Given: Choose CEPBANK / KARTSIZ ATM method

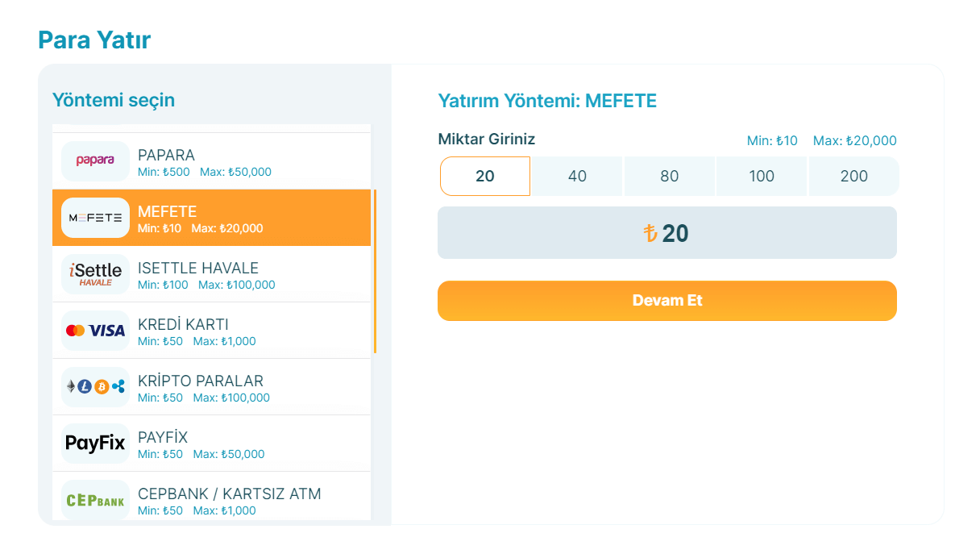Looking at the screenshot, I should pos(230,494).
